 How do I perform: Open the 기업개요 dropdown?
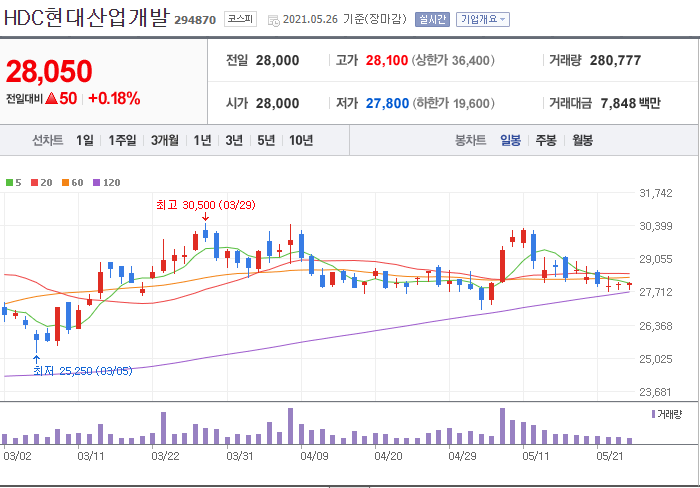click(483, 19)
